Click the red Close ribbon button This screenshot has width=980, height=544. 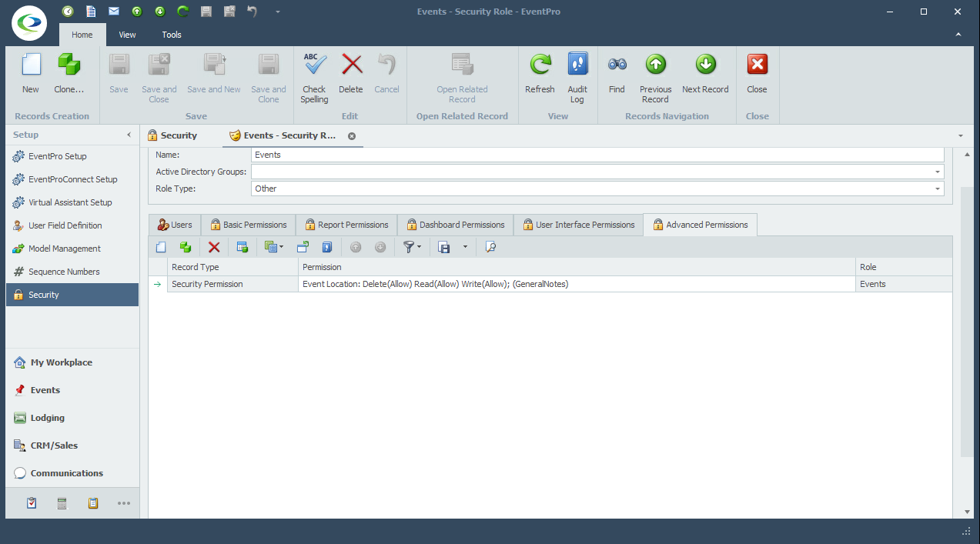click(758, 74)
